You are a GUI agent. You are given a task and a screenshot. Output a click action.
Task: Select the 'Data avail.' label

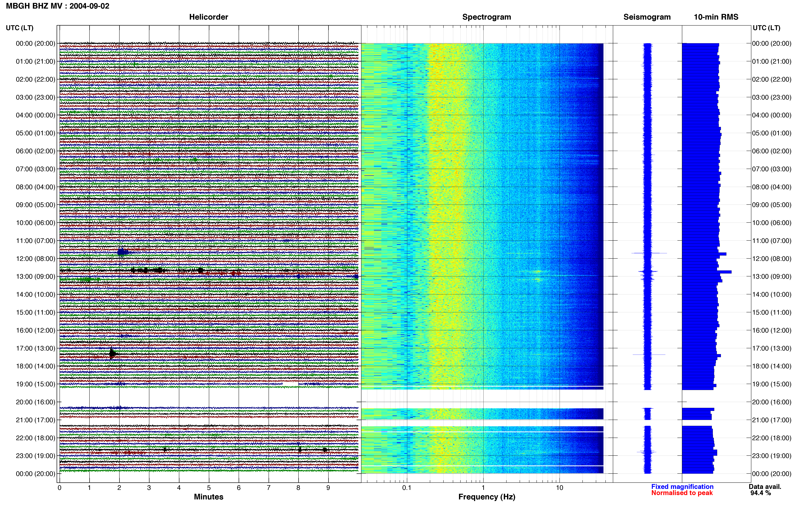765,486
